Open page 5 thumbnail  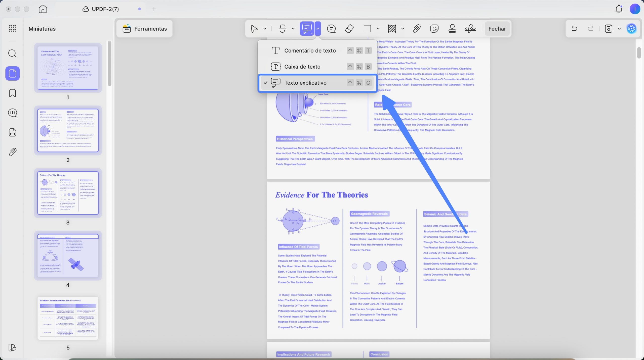(x=68, y=318)
